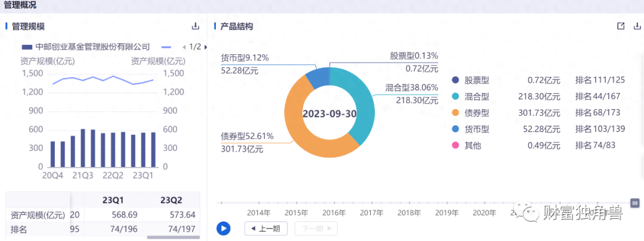The image size is (644, 241).
Task: Select 2019年 on the timeline
Action: point(446,212)
